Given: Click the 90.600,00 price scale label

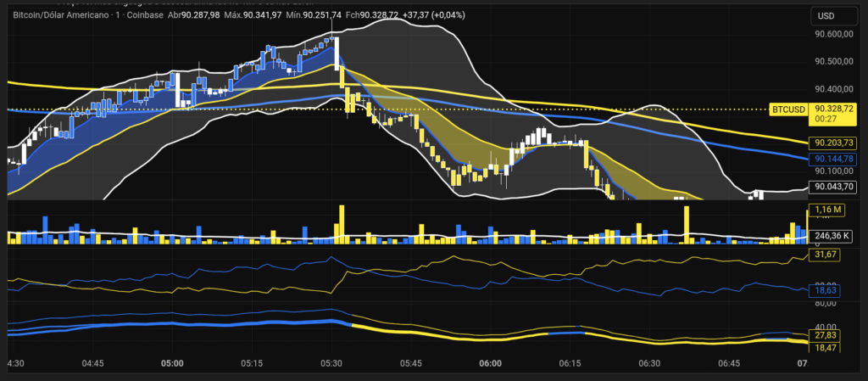Looking at the screenshot, I should (832, 35).
